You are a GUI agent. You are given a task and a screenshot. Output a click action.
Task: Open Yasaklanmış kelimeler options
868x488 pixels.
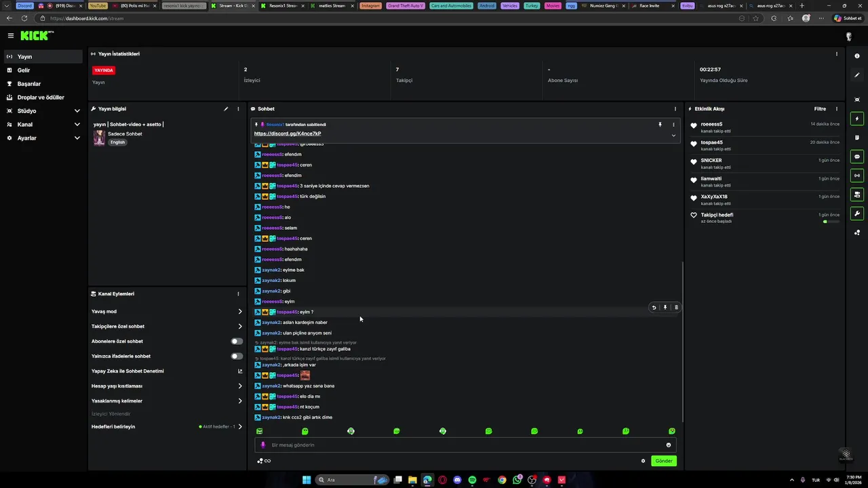coord(167,401)
